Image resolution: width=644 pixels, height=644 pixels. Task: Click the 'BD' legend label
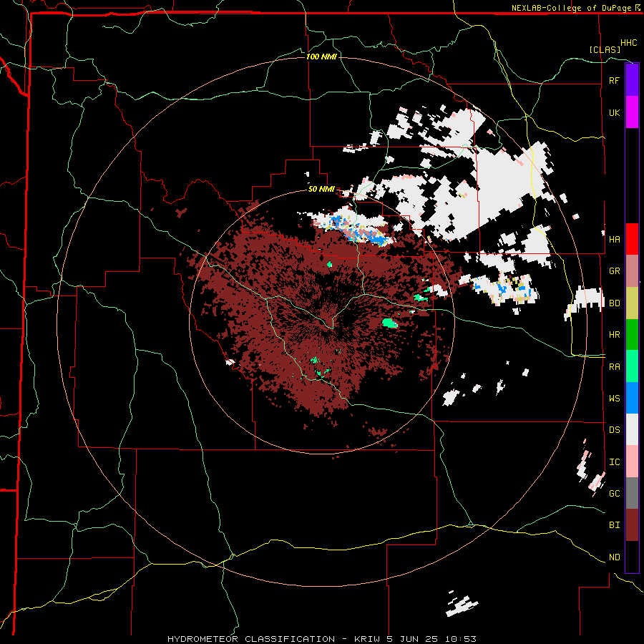[614, 303]
